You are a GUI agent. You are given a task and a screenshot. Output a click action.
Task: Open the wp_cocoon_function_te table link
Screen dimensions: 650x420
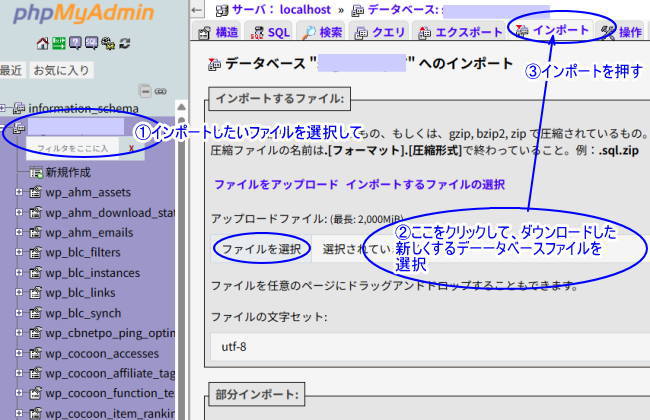(110, 393)
